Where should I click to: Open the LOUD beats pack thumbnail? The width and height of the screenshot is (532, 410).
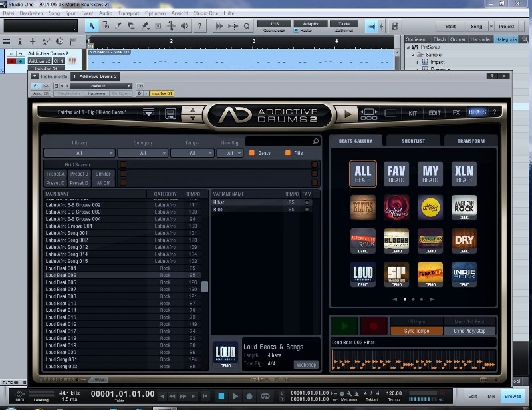coord(362,274)
